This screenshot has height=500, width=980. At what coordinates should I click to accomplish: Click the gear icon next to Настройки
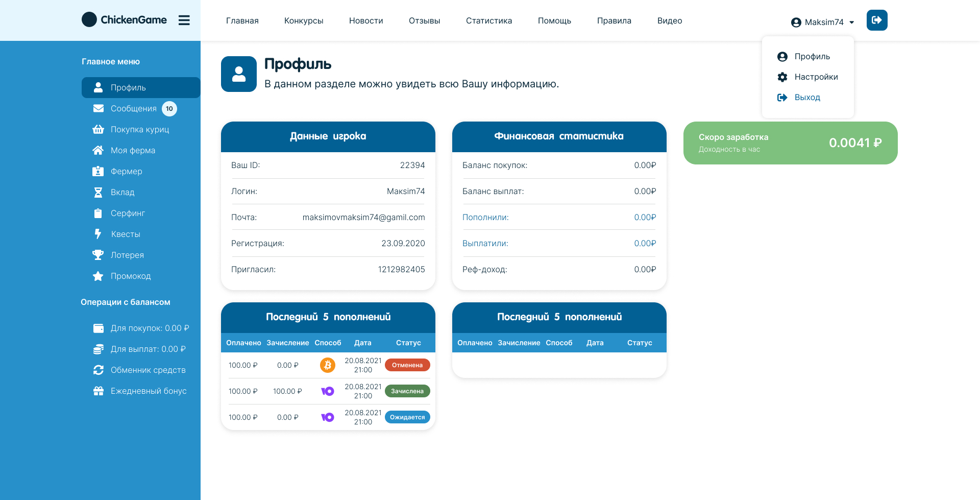[x=782, y=77]
